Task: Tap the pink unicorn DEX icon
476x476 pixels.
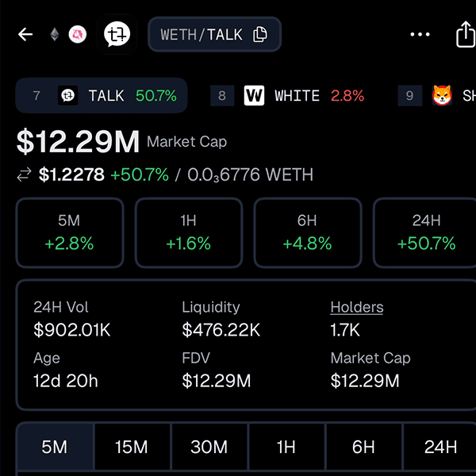Action: [x=78, y=34]
